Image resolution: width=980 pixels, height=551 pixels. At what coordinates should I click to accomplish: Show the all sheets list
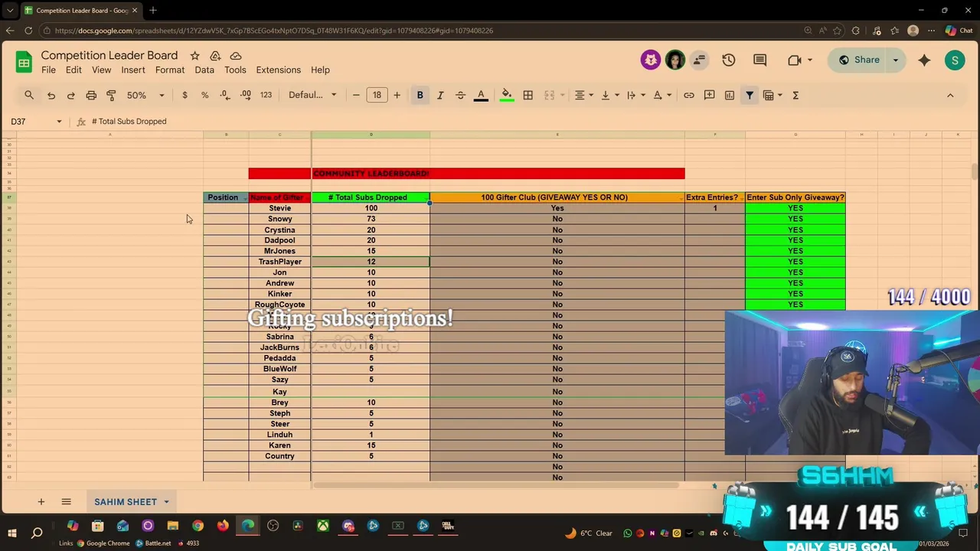pos(66,502)
